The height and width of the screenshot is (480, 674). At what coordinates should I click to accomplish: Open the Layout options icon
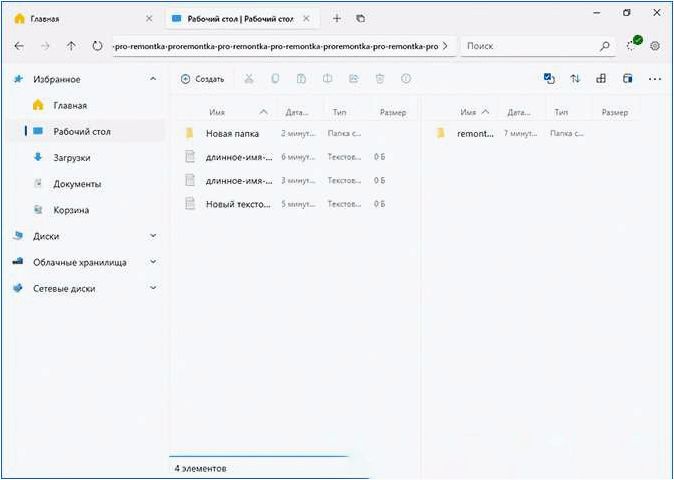(x=601, y=79)
